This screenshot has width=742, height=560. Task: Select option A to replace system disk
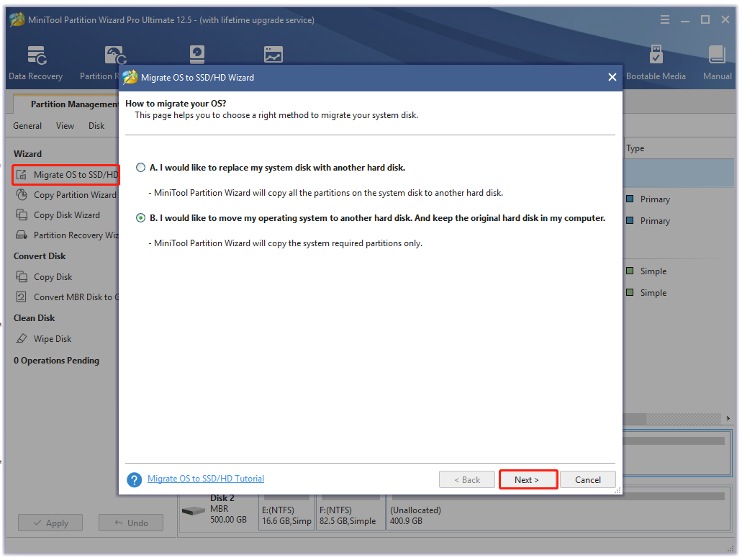tap(140, 168)
